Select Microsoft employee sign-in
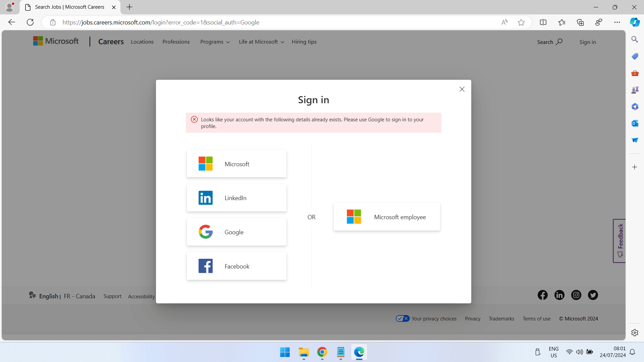The image size is (644, 362). (x=387, y=217)
